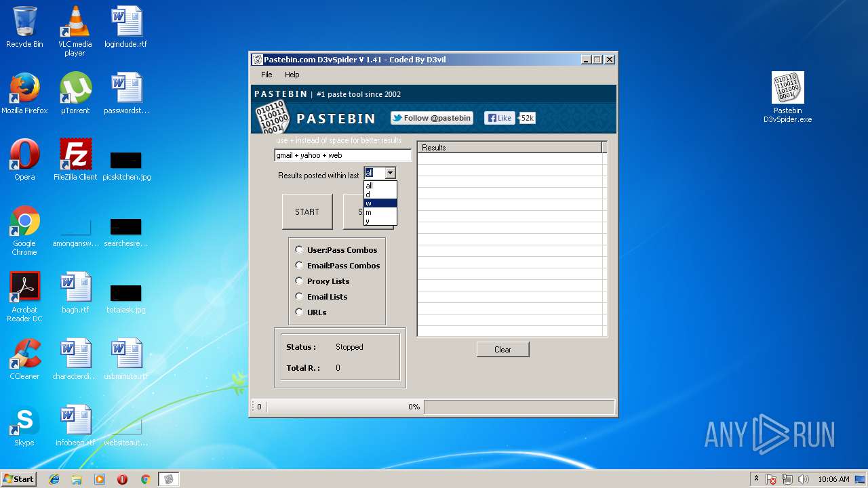The width and height of the screenshot is (868, 488).
Task: Launch VLC media player shortcut
Action: point(75,31)
